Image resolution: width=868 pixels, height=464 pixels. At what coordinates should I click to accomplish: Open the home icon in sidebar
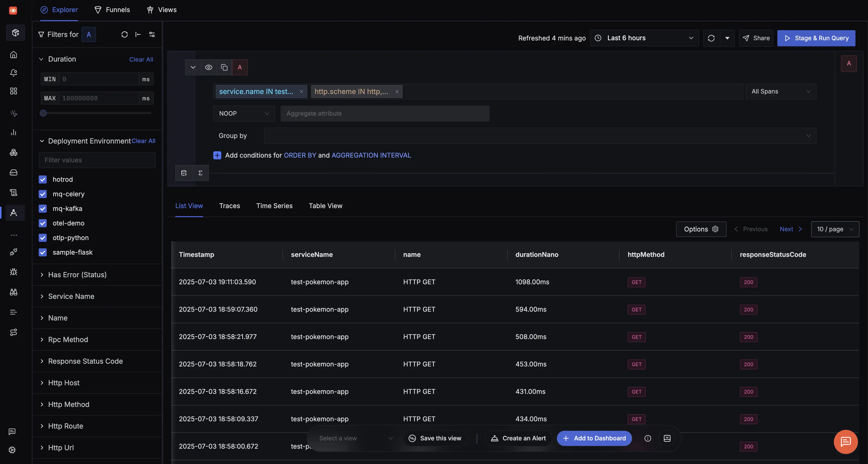point(14,55)
